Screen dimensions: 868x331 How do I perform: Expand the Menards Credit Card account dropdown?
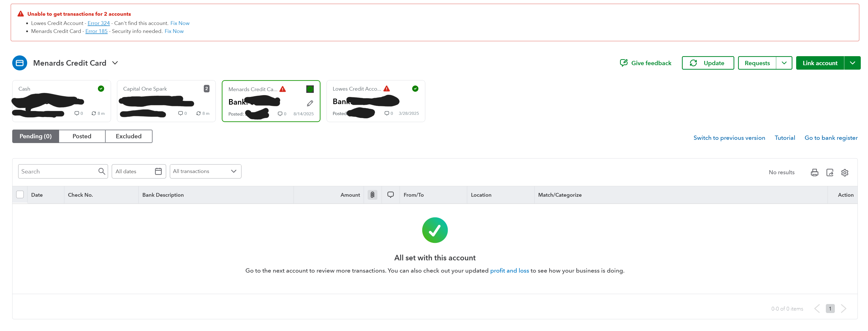tap(115, 63)
